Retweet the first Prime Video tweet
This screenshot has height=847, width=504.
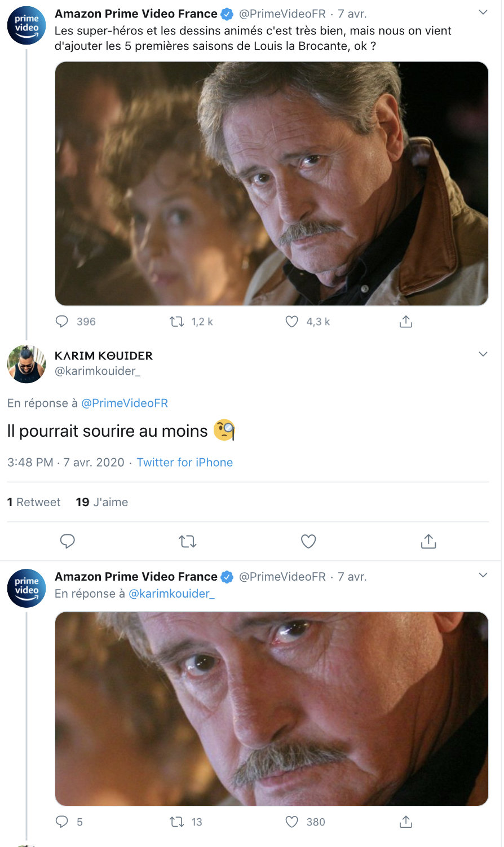pos(177,322)
